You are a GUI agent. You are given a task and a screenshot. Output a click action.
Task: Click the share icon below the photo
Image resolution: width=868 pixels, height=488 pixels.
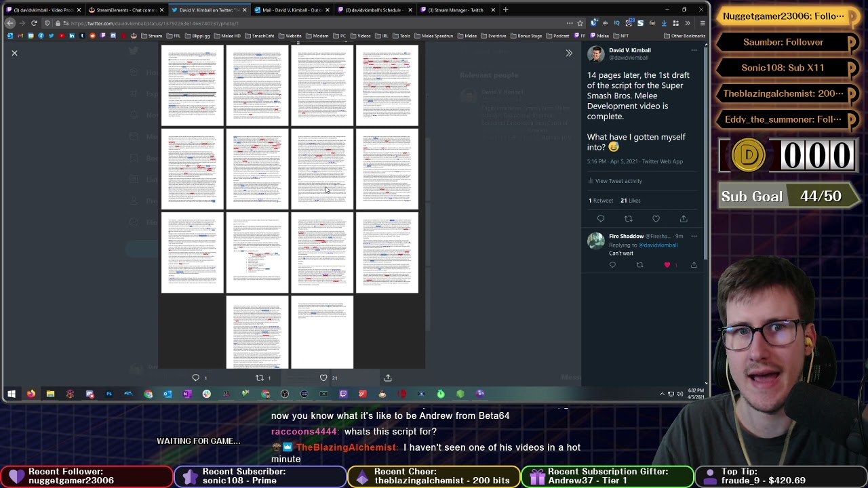pos(388,378)
